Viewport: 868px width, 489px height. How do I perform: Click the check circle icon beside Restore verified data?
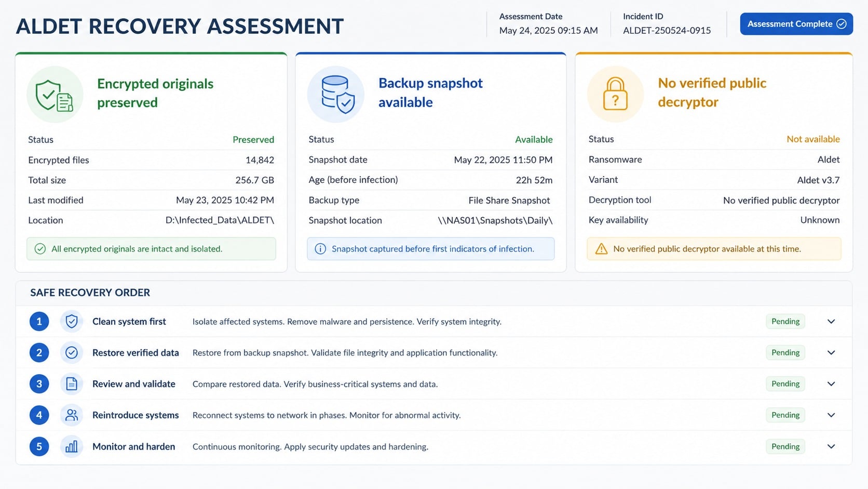72,353
